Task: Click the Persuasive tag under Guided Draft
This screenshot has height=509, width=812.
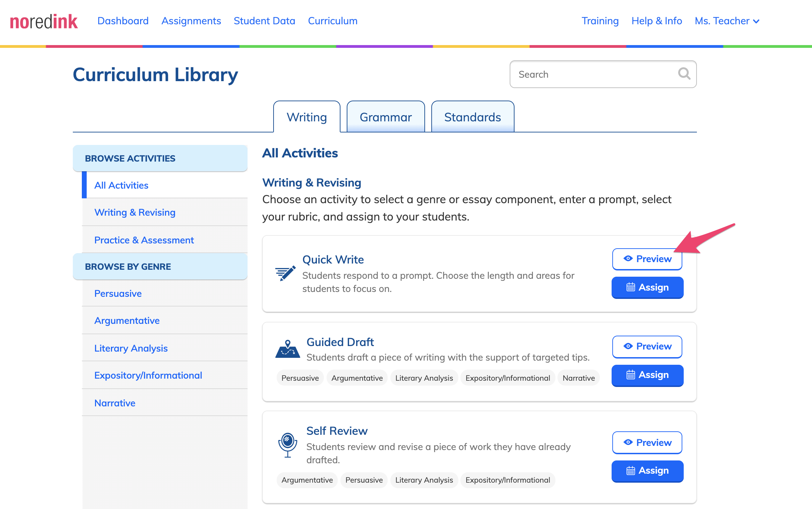Action: tap(300, 378)
